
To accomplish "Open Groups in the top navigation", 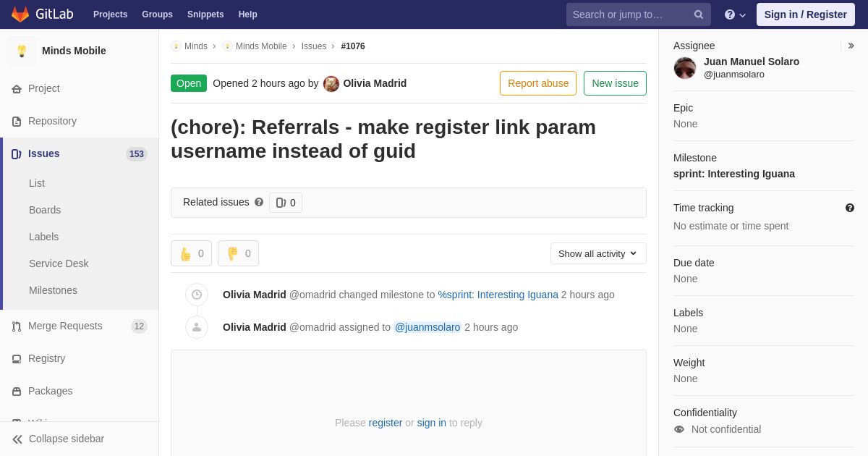I will 157,14.
